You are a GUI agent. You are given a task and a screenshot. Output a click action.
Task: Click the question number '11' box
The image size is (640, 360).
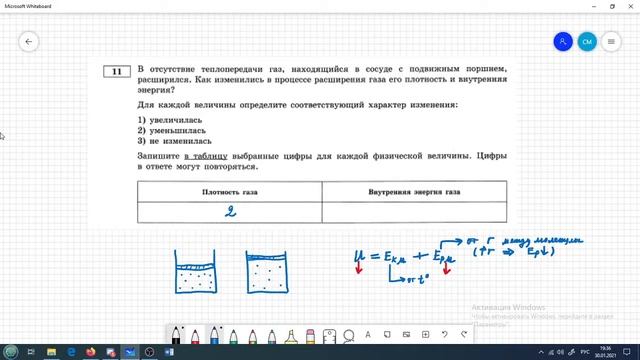pos(117,71)
